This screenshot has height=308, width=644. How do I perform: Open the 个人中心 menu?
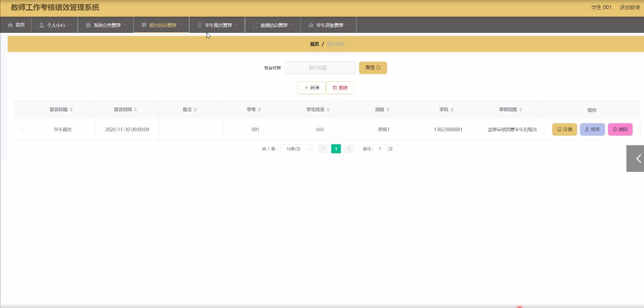(55, 25)
